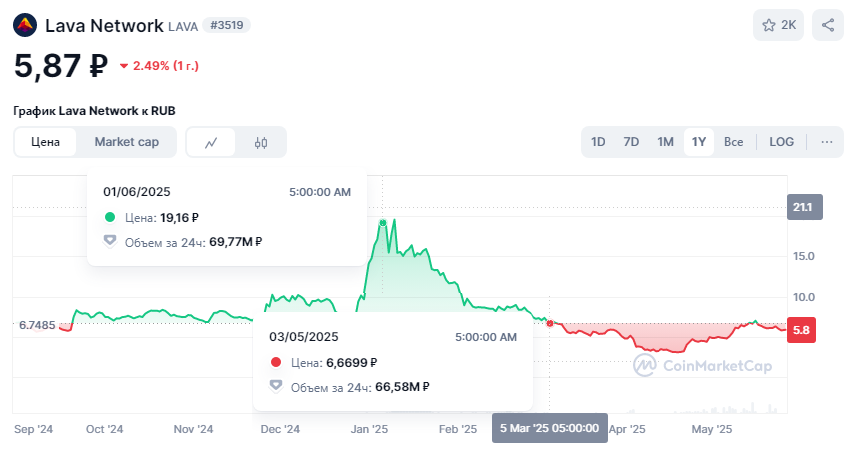This screenshot has height=451, width=848.
Task: Click the 6,6699 ₽ tooltip price
Action: click(352, 363)
